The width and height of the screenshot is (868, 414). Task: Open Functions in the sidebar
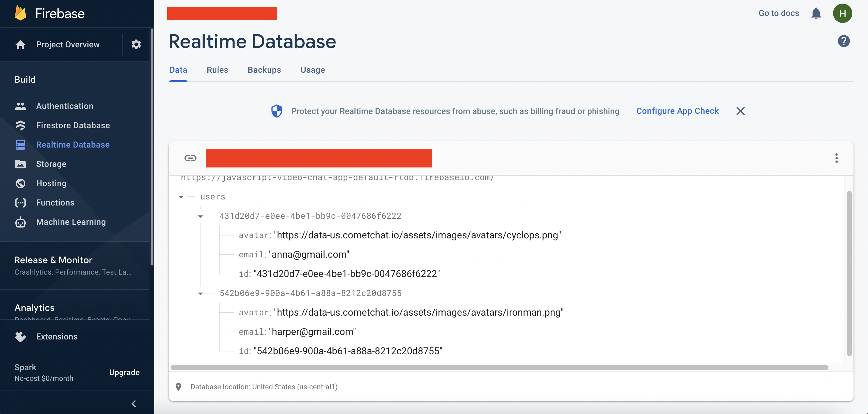pos(55,202)
